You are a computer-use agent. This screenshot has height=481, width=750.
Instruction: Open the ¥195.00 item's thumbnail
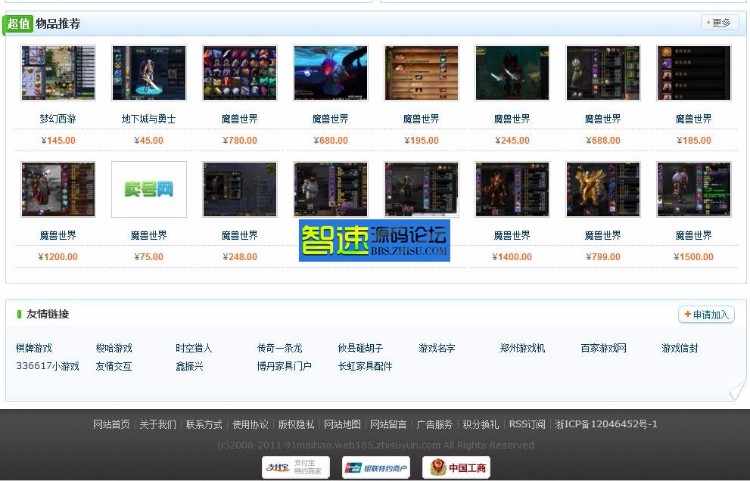tap(421, 73)
